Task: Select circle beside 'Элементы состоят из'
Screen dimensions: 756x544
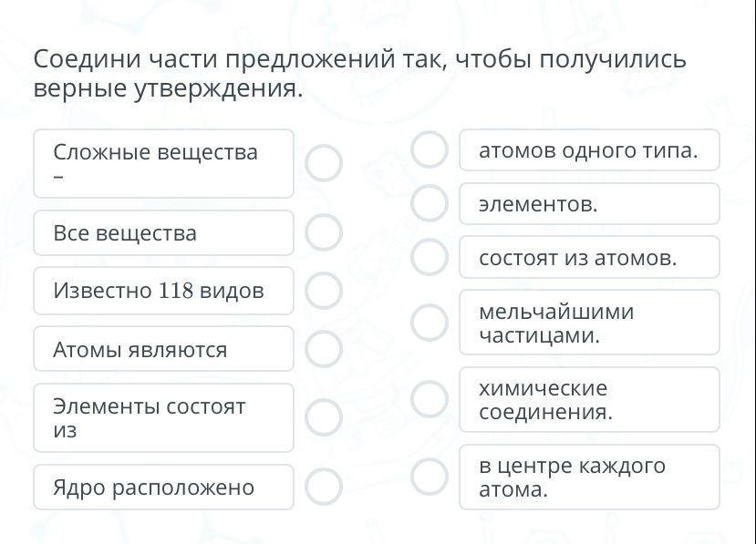Action: click(324, 417)
